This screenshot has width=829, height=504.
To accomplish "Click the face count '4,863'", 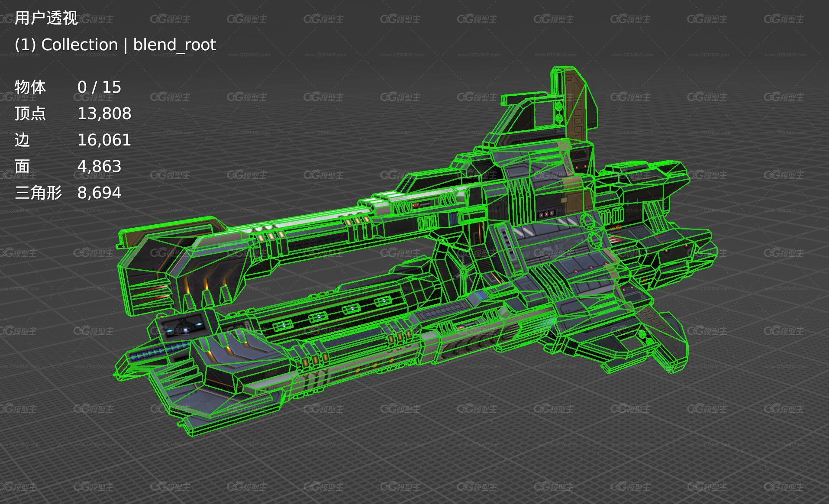I will click(x=99, y=167).
